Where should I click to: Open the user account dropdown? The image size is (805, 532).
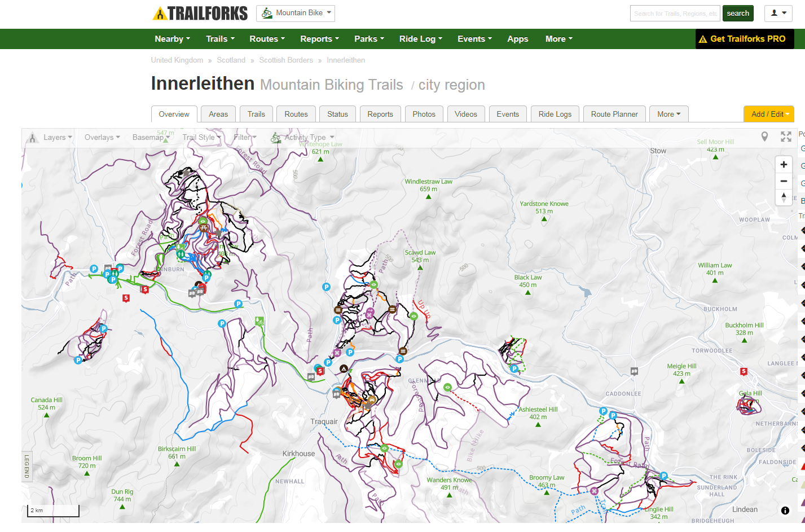coord(778,13)
